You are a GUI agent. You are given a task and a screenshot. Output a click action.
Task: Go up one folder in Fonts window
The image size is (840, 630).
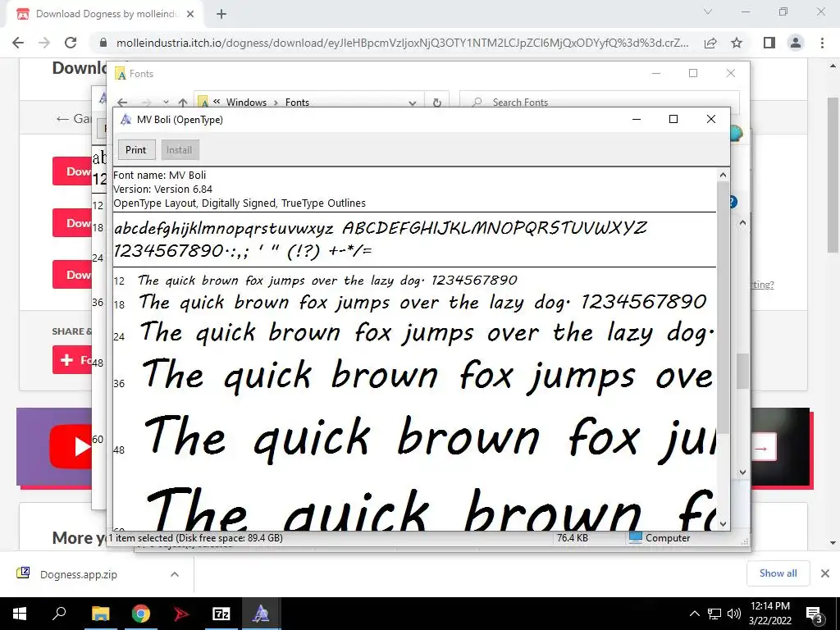[183, 103]
